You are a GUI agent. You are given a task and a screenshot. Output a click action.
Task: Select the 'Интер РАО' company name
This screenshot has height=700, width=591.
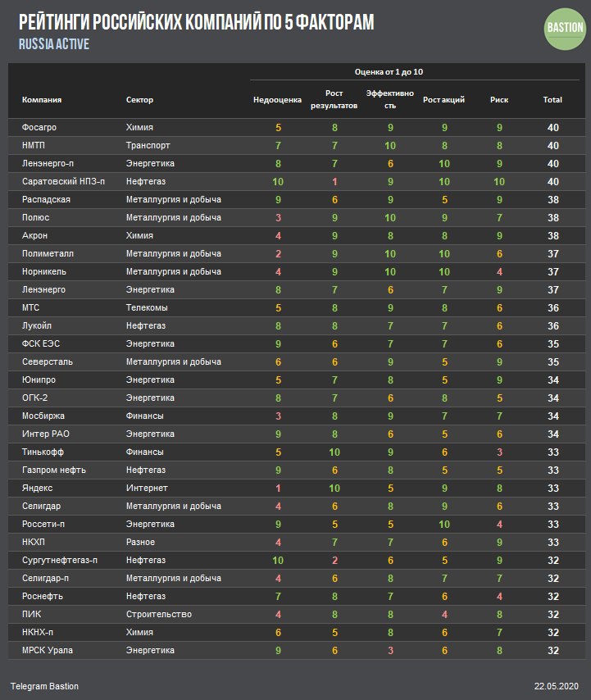(46, 434)
